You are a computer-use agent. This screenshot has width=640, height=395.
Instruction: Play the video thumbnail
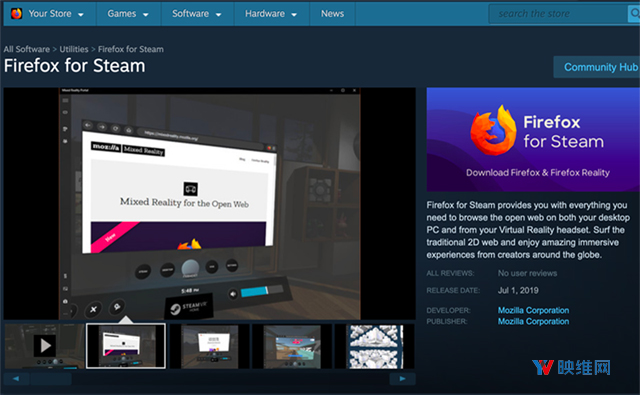[x=44, y=346]
